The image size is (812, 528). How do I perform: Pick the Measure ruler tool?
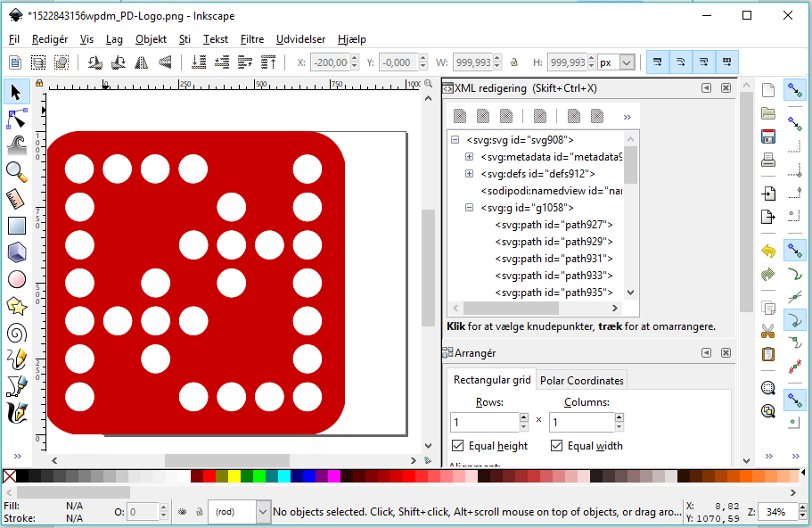(x=17, y=199)
